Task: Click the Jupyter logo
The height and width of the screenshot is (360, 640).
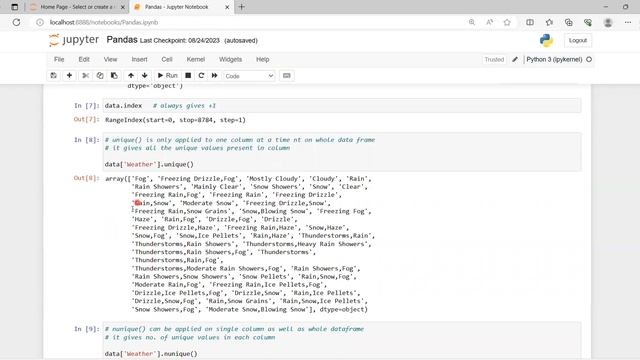Action: [74, 40]
